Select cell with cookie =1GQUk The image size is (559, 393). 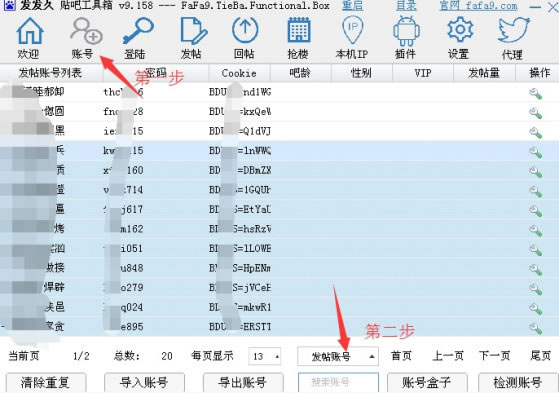240,190
